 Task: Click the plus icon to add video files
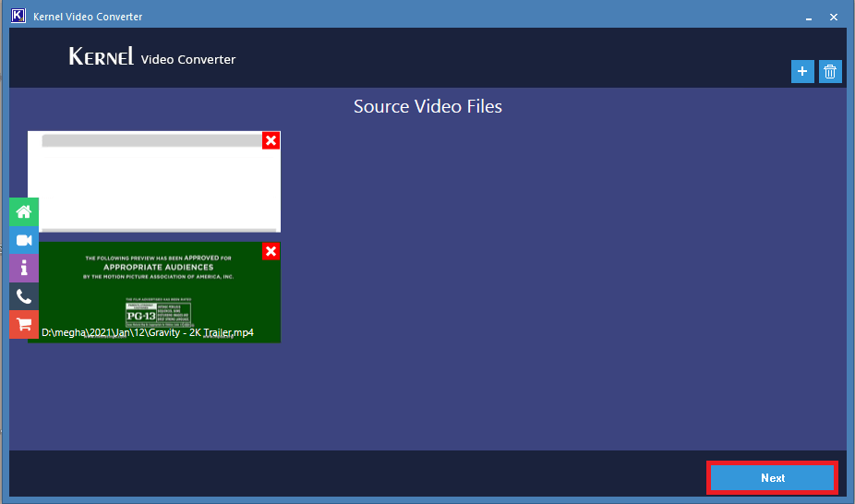(802, 71)
